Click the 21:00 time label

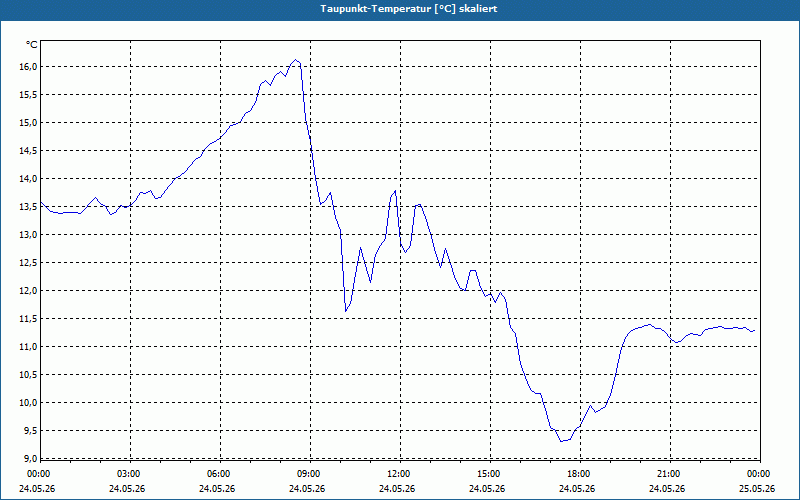[670, 474]
